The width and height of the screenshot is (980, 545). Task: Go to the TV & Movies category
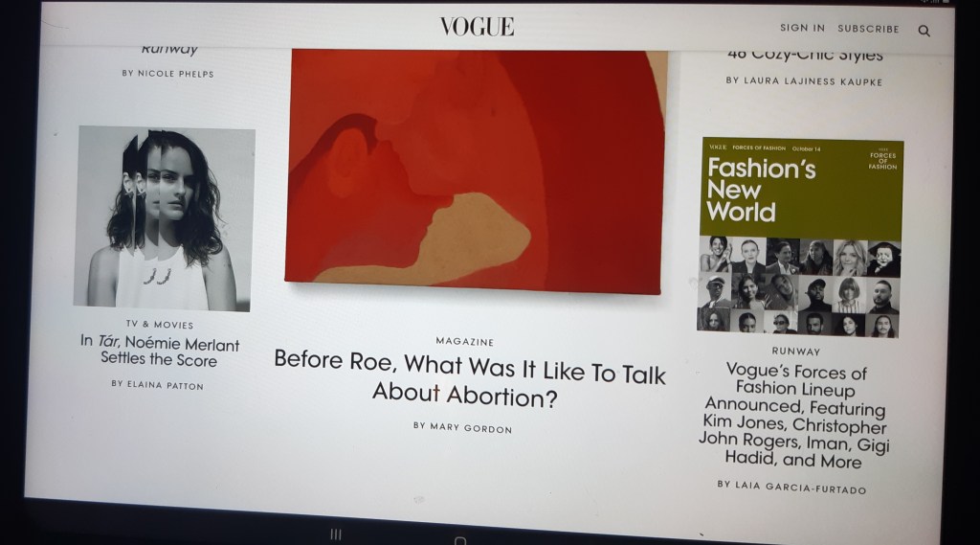coord(160,325)
